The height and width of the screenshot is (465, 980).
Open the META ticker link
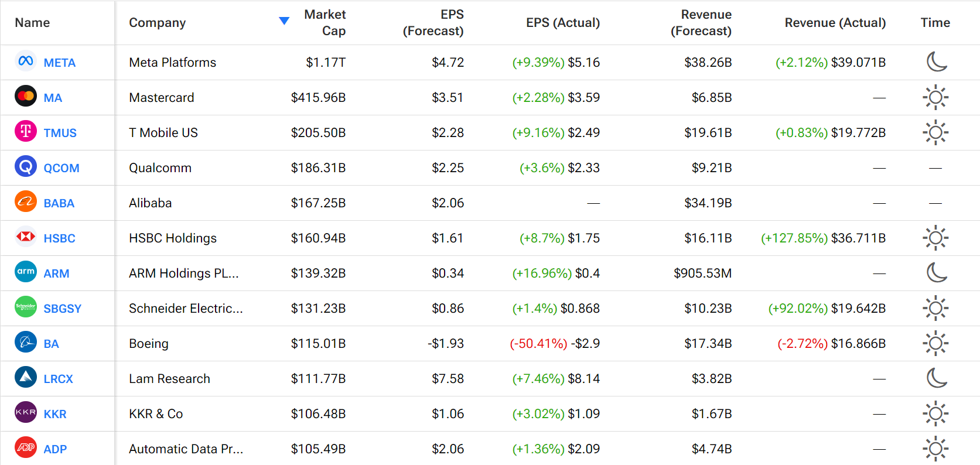(60, 63)
